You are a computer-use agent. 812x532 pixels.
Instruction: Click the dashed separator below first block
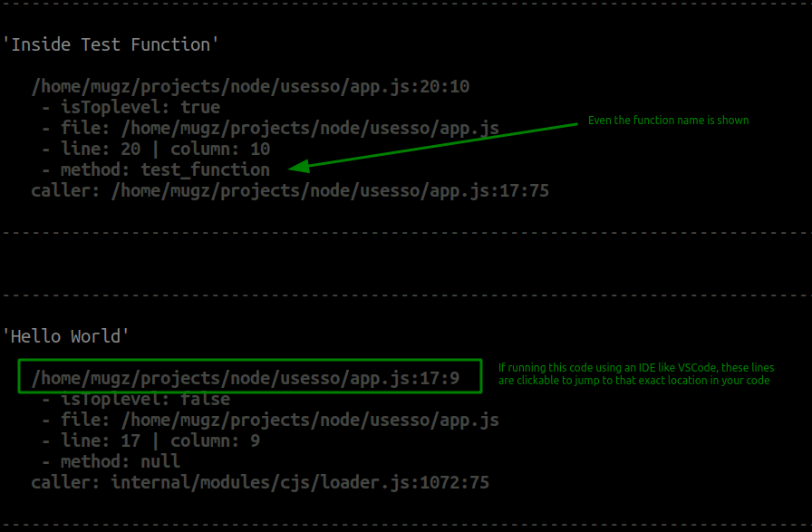[x=406, y=233]
